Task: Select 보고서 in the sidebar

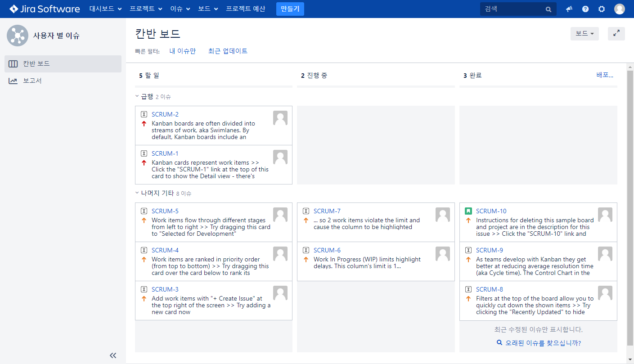Action: (63, 81)
